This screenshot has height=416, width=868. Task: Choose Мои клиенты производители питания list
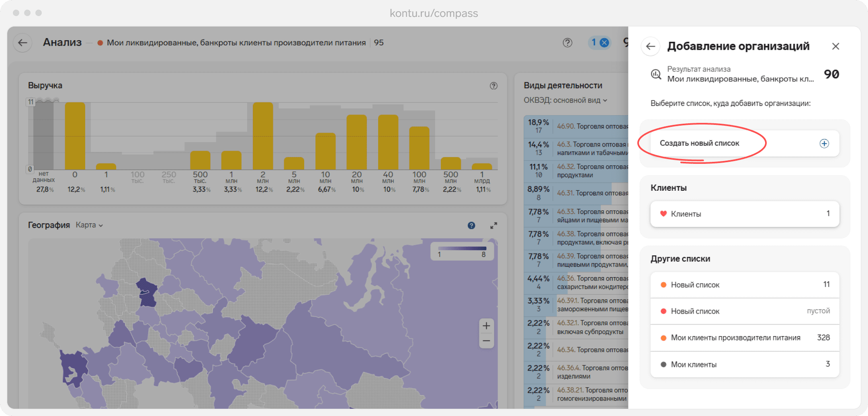745,338
